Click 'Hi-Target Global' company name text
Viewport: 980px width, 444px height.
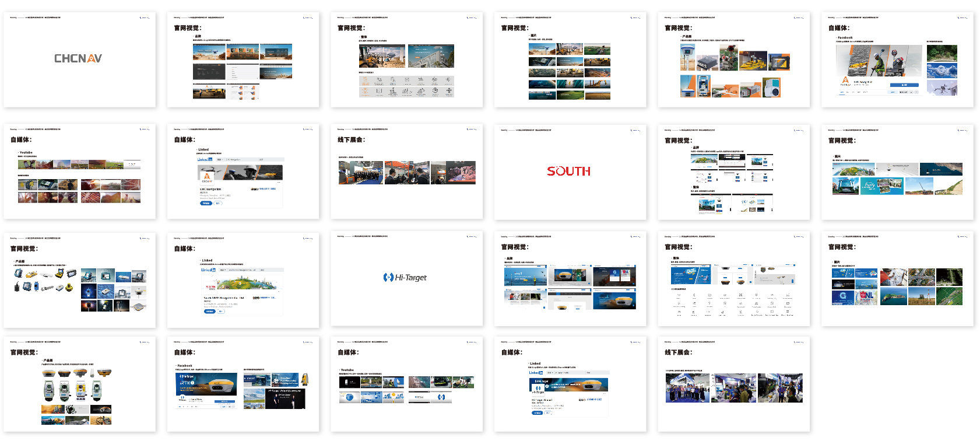[542, 400]
